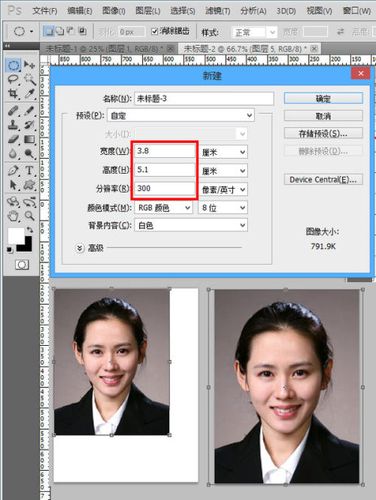Swap foreground and background colors
The width and height of the screenshot is (376, 500).
point(30,230)
